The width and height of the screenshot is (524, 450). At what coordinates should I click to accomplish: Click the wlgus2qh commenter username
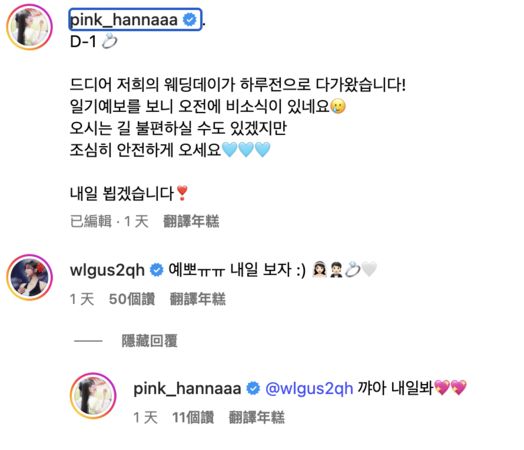[x=107, y=270]
